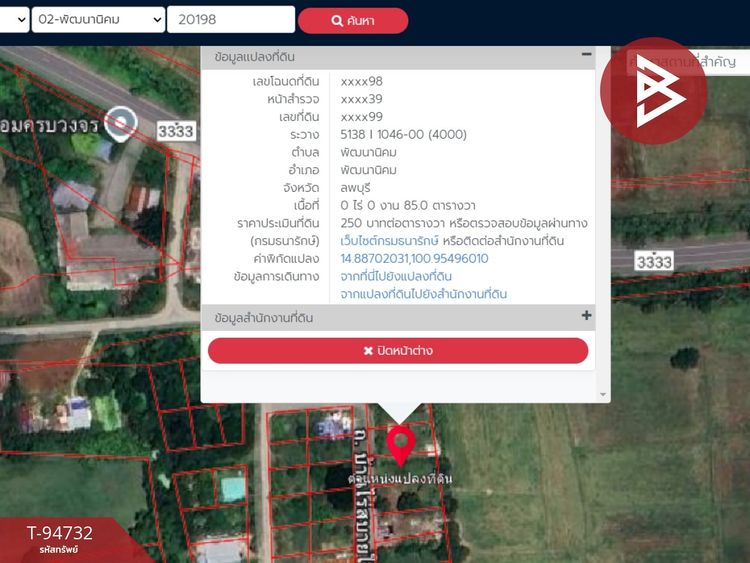The height and width of the screenshot is (563, 750).
Task: Click the 3333 road badge on right side
Action: 654,261
